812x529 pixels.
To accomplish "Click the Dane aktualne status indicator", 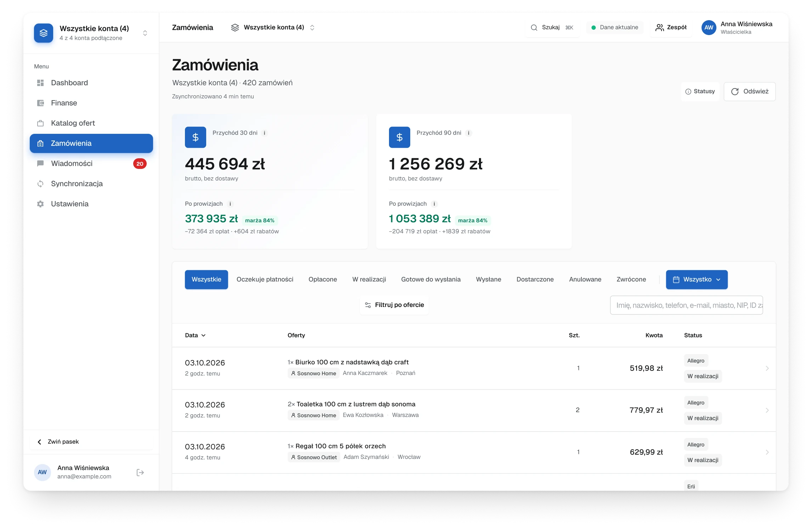I will 615,28.
